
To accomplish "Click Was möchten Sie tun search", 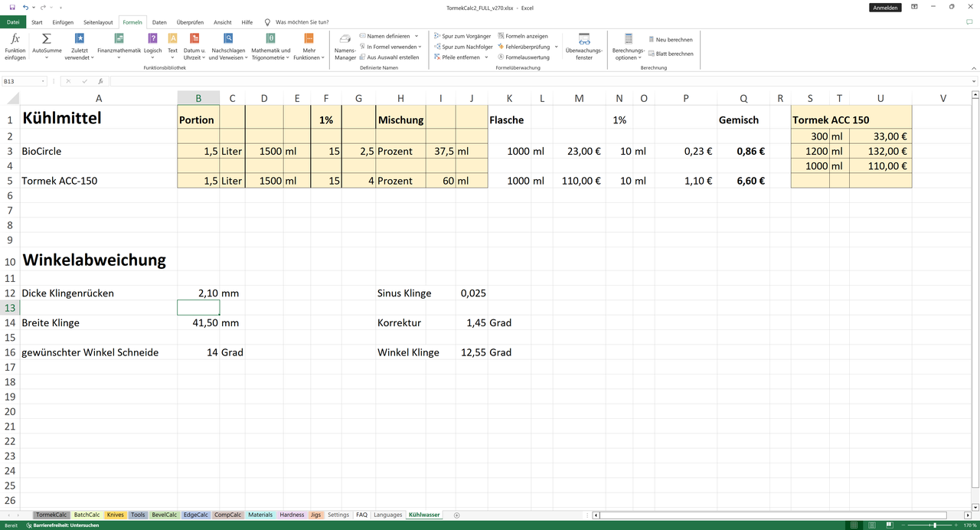I will (x=302, y=22).
